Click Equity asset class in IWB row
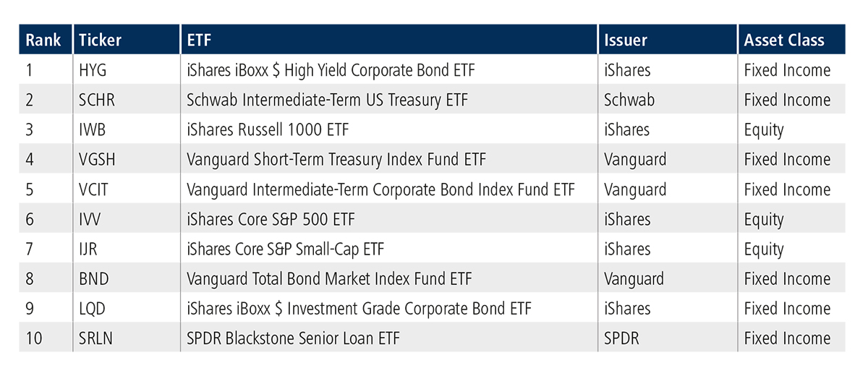868x376 pixels. 764,130
